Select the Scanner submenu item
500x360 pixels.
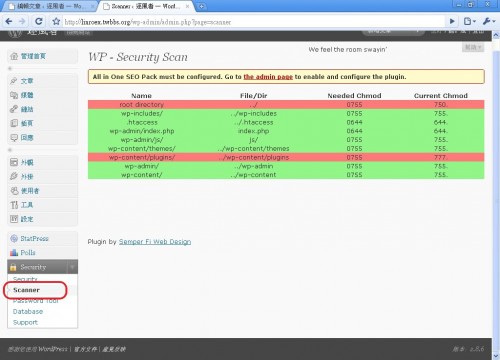pos(26,290)
